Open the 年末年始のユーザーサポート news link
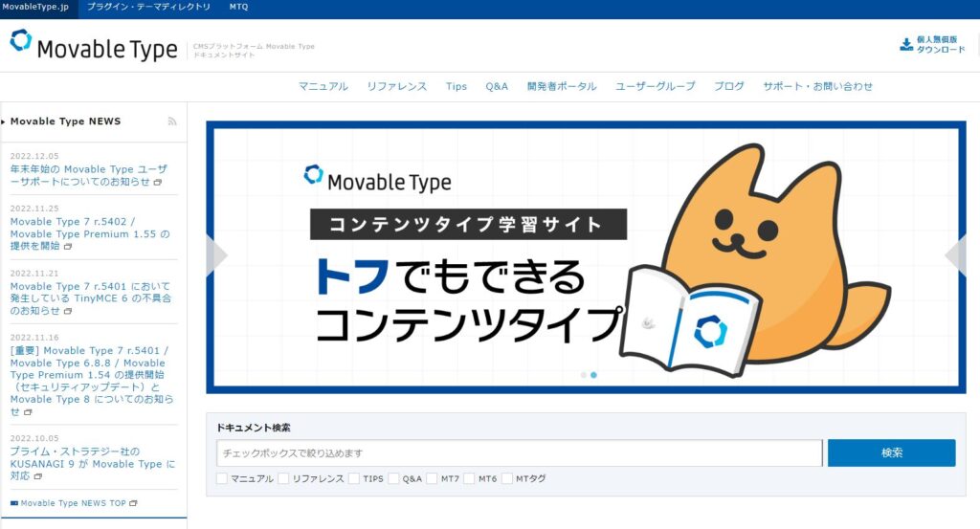The width and height of the screenshot is (980, 529). tap(89, 175)
